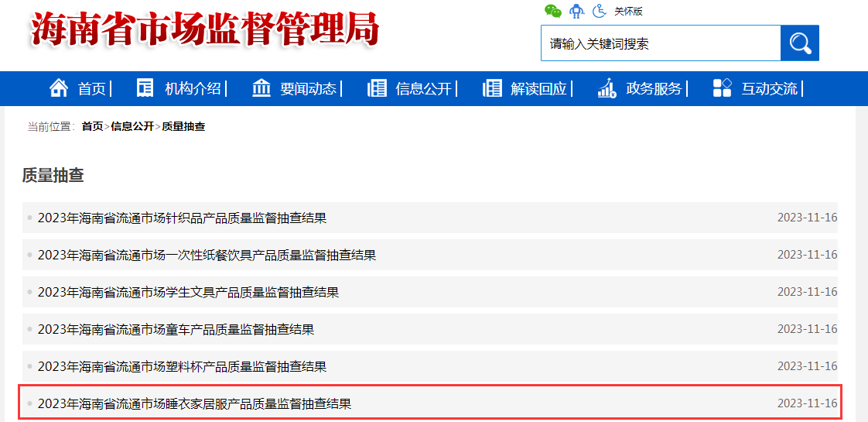Open 机构介绍 navigation item
Screen dimensions: 868x422
tap(193, 88)
